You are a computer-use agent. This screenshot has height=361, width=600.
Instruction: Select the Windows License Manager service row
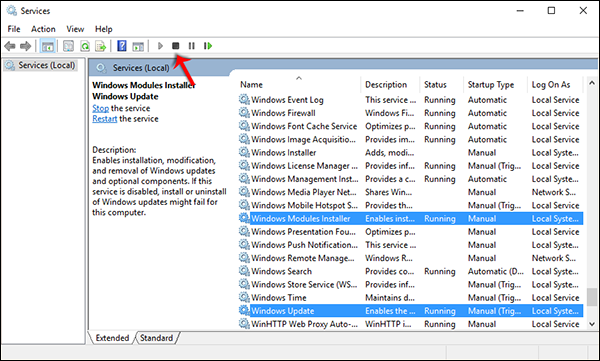[x=411, y=165]
